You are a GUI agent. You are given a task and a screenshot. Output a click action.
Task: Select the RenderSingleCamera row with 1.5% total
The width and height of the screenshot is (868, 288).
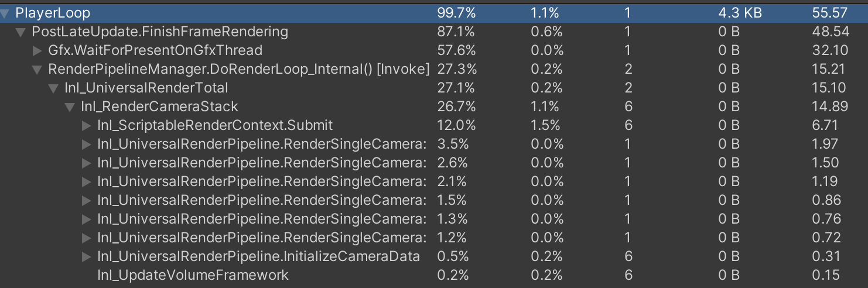434,200
